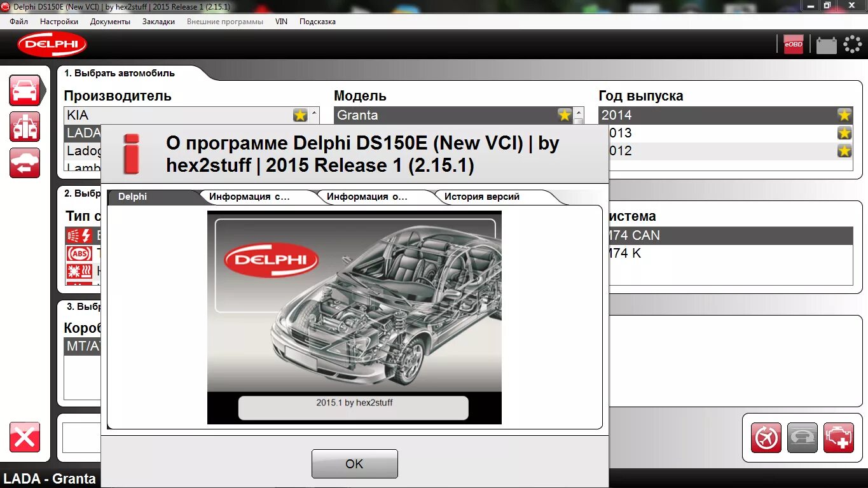Toggle favorite star for year 2013
The width and height of the screenshot is (868, 488).
(844, 133)
